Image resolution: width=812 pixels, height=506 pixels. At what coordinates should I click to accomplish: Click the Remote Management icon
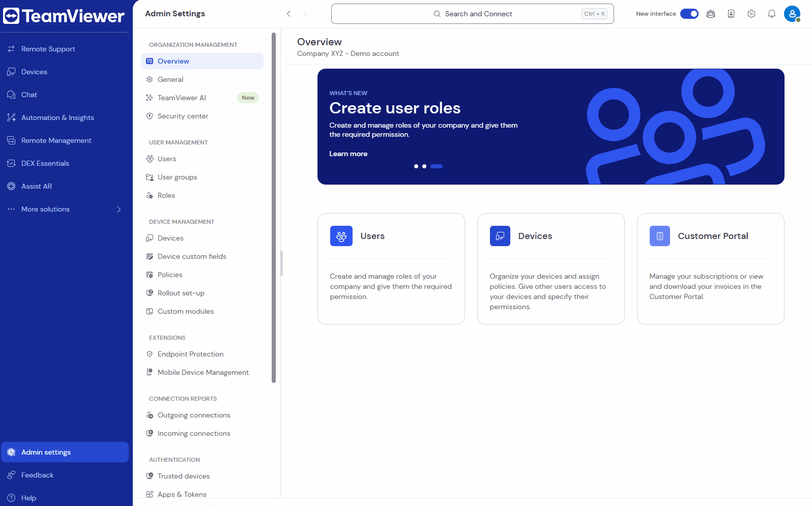pyautogui.click(x=11, y=140)
